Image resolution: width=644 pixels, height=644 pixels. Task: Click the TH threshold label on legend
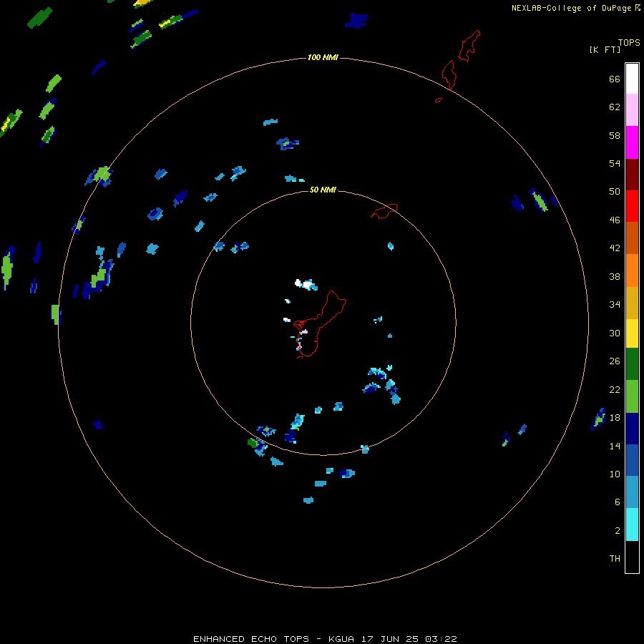click(615, 559)
